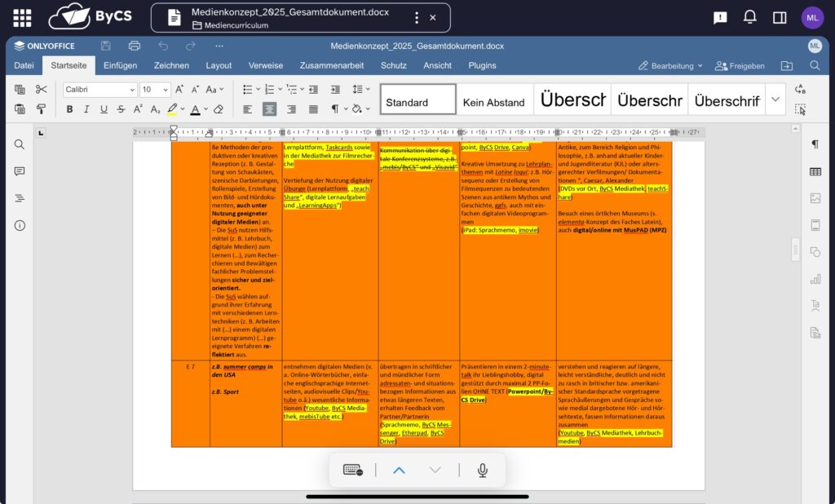
Task: Switch to the Zeichnen tab
Action: (x=171, y=65)
